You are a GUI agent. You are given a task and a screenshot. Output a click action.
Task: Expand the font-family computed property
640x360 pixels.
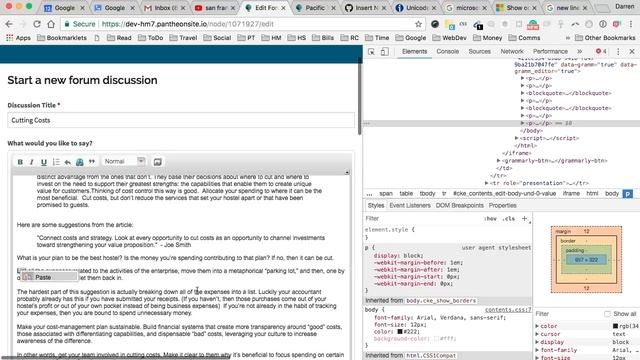point(537,350)
